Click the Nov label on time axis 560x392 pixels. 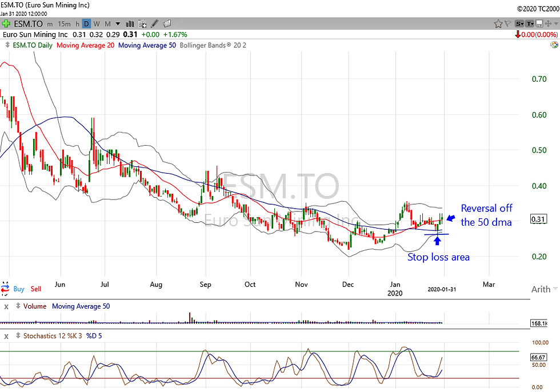302,285
